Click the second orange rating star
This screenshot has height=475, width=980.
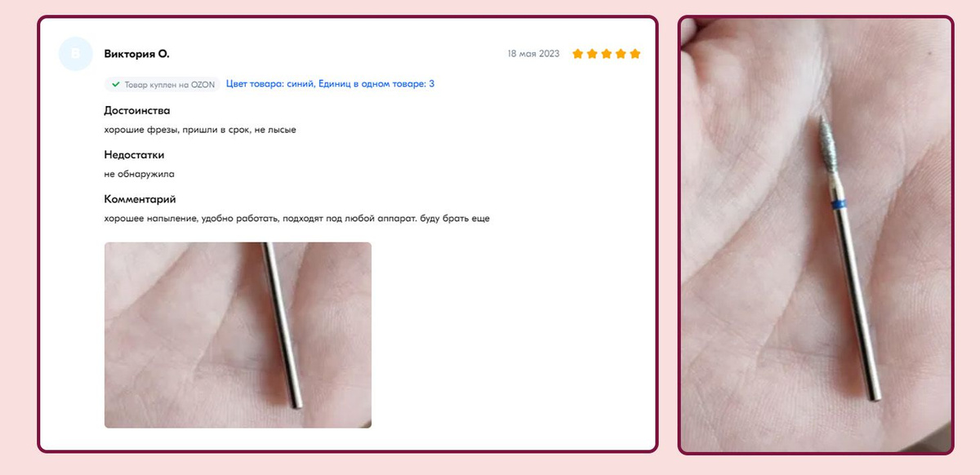[592, 54]
